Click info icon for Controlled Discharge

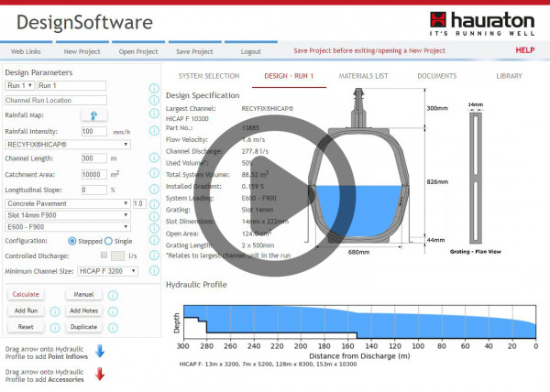[x=154, y=255]
